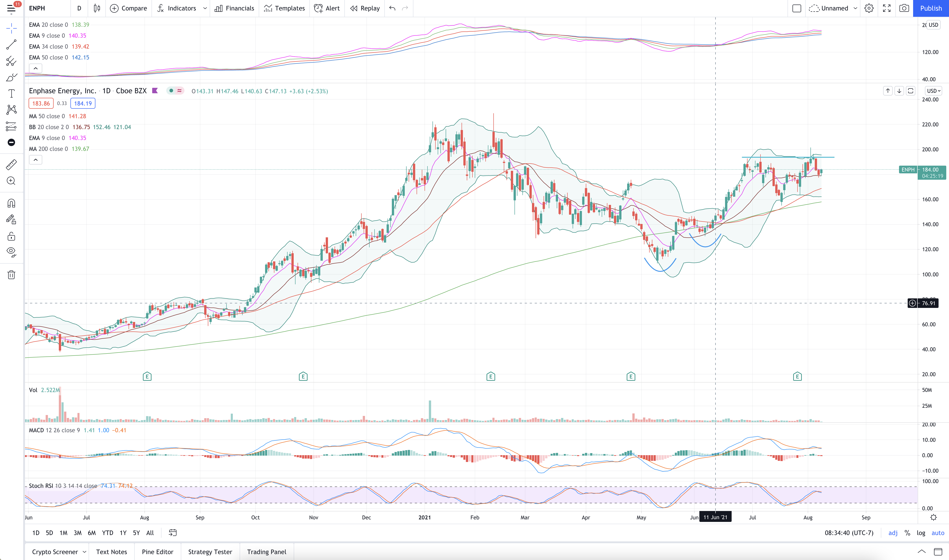Toggle adj dividend adjustment

pos(893,533)
